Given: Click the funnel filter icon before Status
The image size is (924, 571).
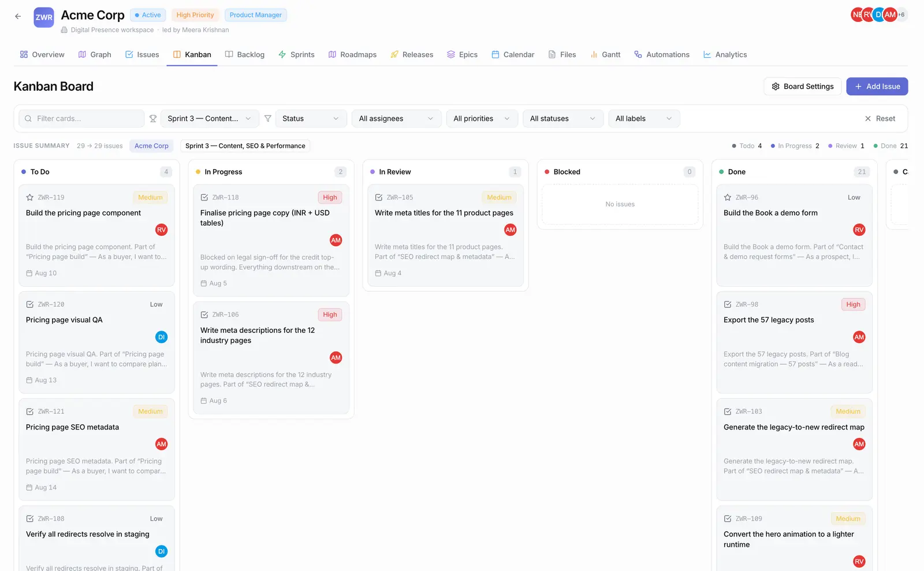Looking at the screenshot, I should pos(268,118).
